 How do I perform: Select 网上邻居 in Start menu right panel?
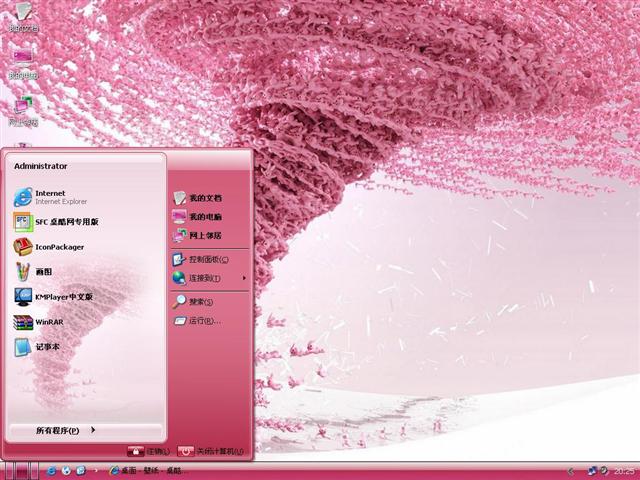(x=204, y=236)
